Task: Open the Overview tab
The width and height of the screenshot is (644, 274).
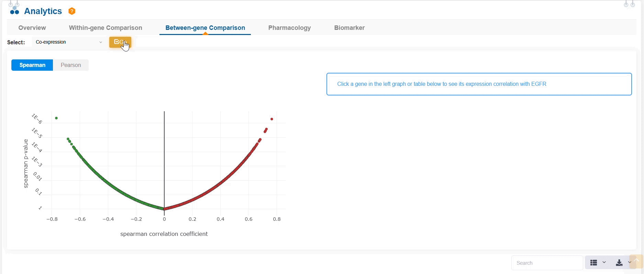Action: [32, 28]
